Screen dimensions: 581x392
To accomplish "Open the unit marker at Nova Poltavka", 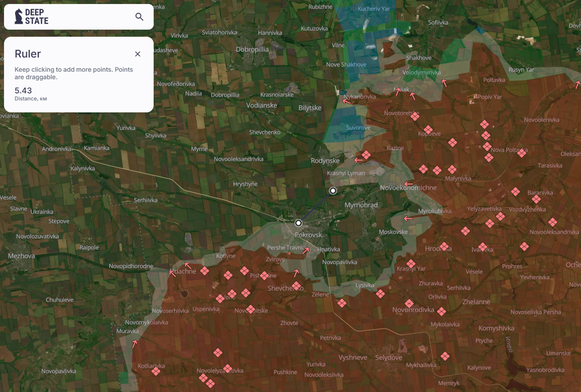I will 522,153.
